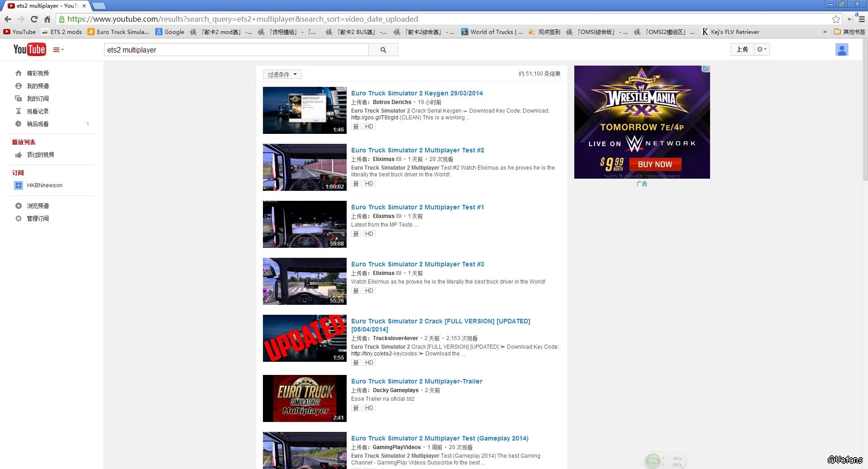The width and height of the screenshot is (868, 469).
Task: Click the YouTube logo
Action: [x=29, y=49]
